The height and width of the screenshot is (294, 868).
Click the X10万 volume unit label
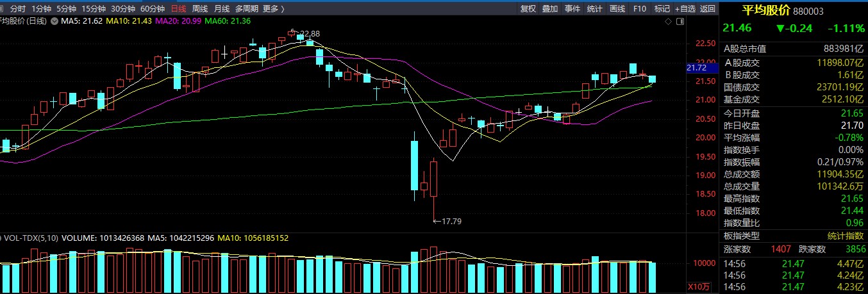[x=699, y=286]
